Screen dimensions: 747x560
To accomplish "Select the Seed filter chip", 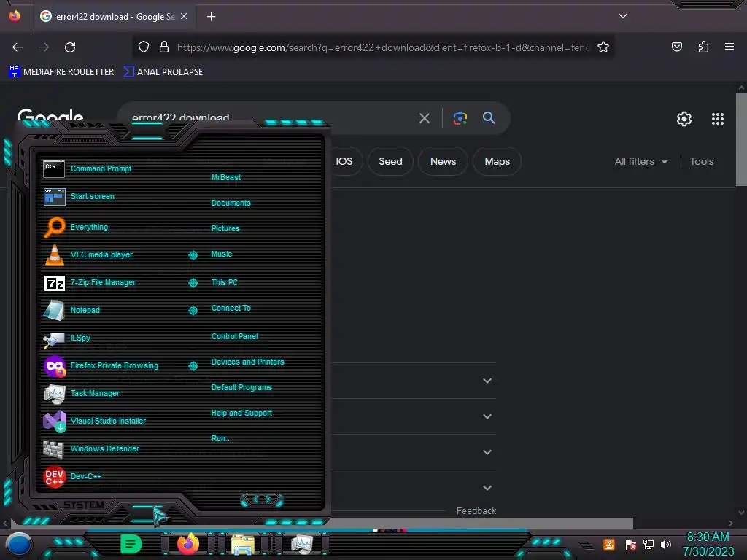I will coord(390,161).
